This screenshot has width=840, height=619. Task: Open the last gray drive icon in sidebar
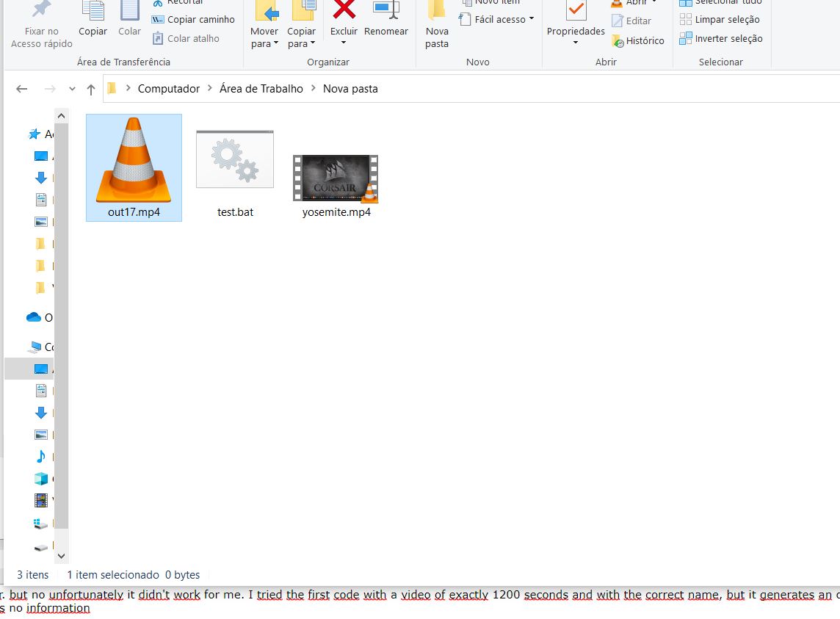pos(40,547)
